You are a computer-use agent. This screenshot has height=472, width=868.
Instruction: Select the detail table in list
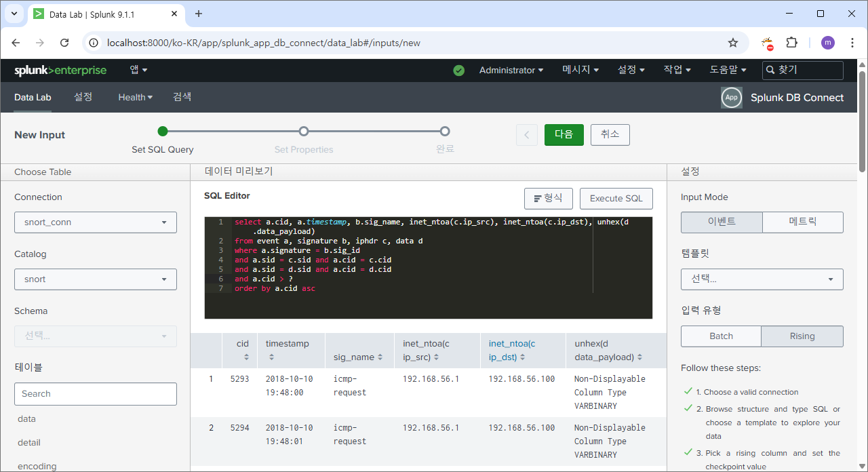29,443
